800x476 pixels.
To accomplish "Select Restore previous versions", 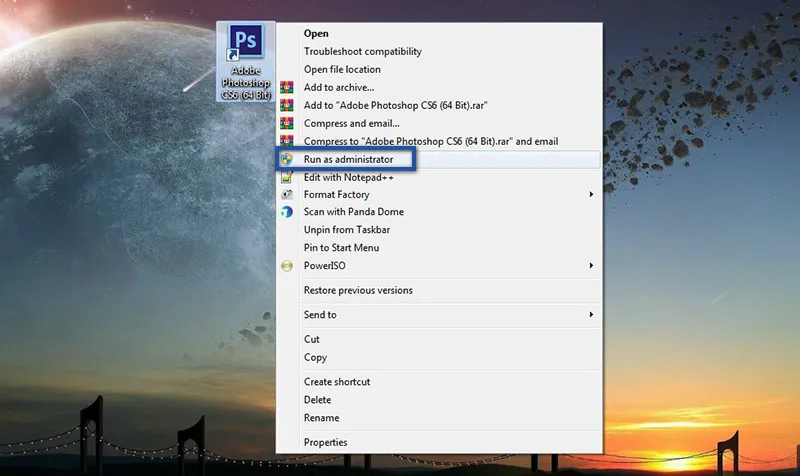I will pyautogui.click(x=358, y=291).
